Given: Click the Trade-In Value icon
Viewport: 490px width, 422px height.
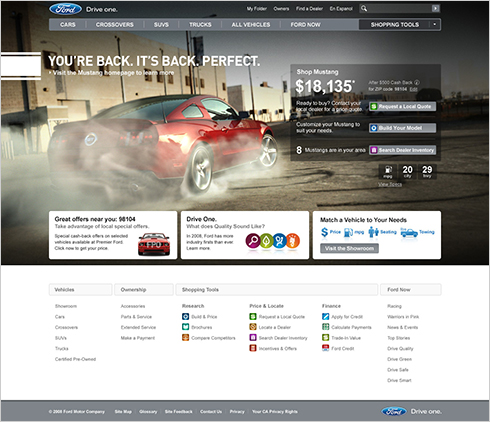Looking at the screenshot, I should 325,338.
